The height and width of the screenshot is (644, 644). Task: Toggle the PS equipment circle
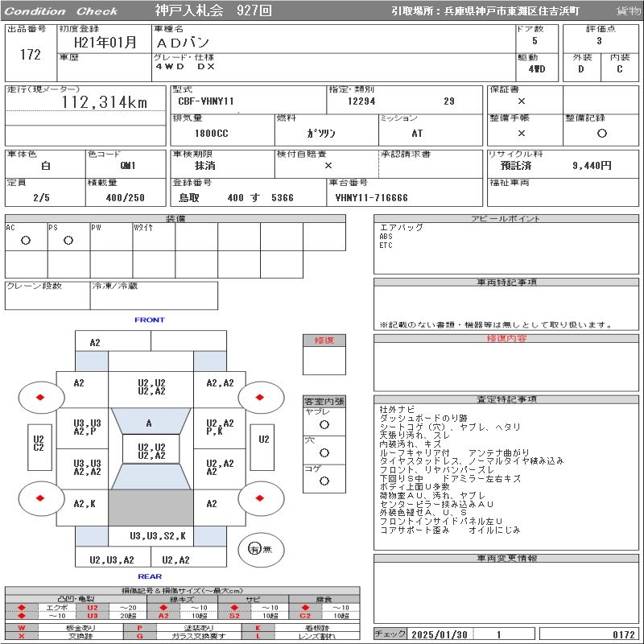tap(68, 241)
